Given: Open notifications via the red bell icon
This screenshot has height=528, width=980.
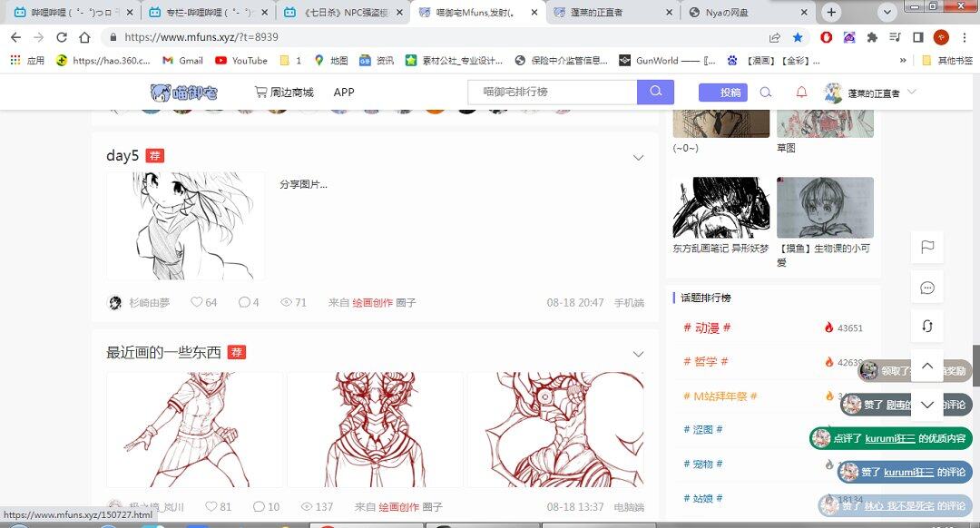Looking at the screenshot, I should coord(801,93).
